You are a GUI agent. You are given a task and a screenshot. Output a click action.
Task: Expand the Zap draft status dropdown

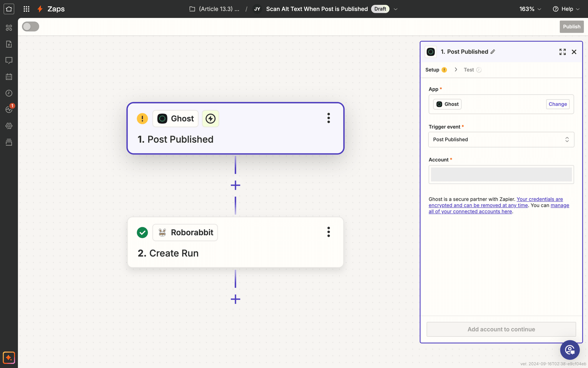pos(395,9)
